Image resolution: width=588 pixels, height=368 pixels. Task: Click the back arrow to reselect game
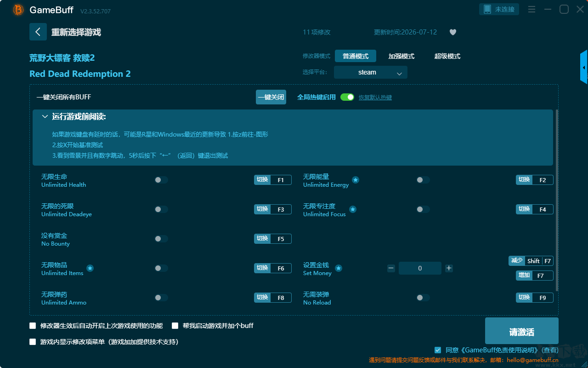point(38,32)
